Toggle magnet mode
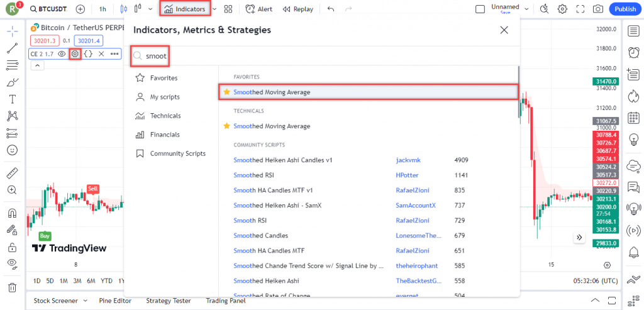 click(x=13, y=213)
